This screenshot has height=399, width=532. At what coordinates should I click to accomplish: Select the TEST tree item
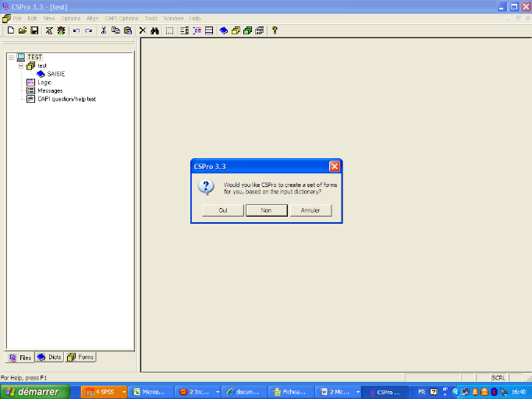pyautogui.click(x=34, y=57)
